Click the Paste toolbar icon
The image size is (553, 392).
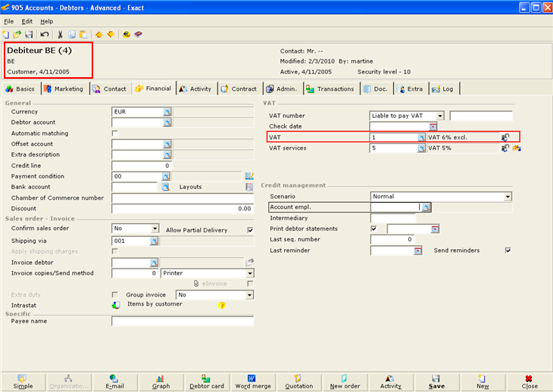(x=83, y=35)
